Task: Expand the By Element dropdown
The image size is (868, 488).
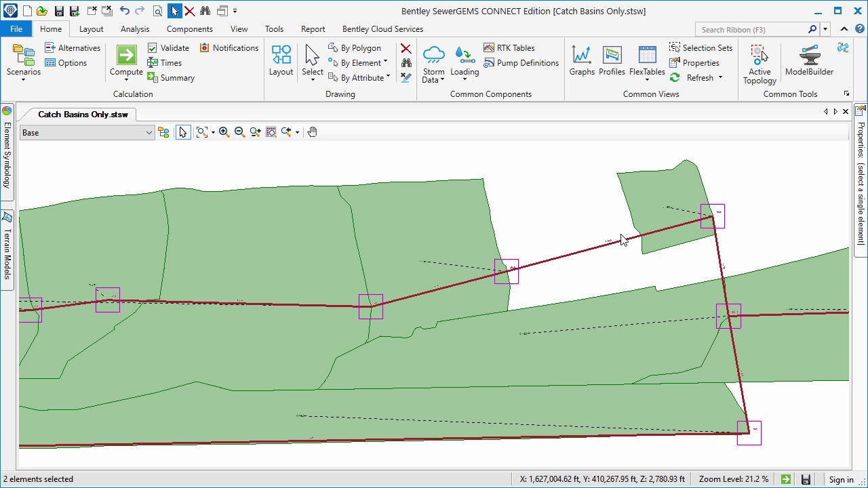Action: (x=385, y=63)
